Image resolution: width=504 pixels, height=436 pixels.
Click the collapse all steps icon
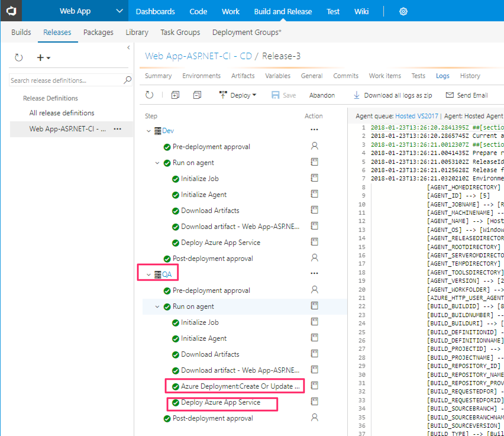tap(197, 95)
